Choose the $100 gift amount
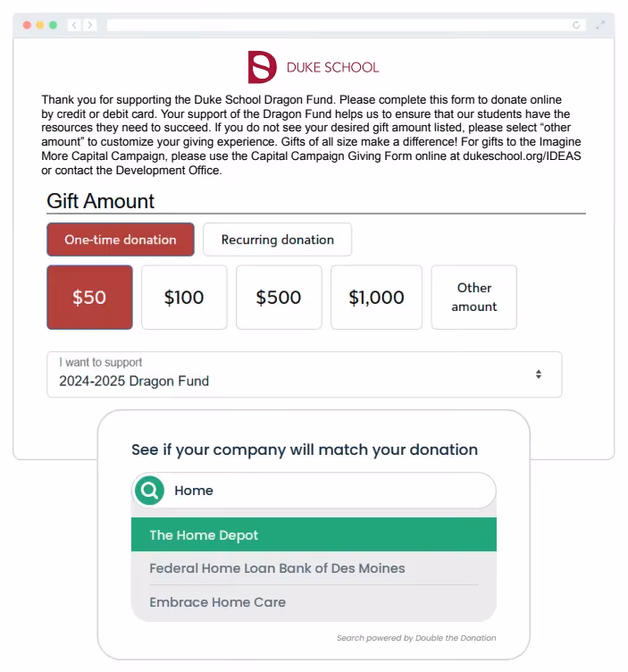The width and height of the screenshot is (628, 672). (x=184, y=298)
